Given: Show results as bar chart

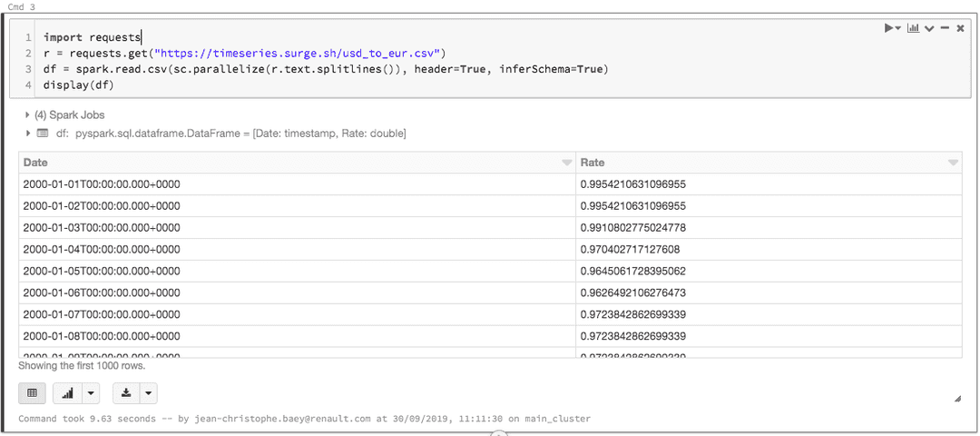Looking at the screenshot, I should pyautogui.click(x=68, y=393).
